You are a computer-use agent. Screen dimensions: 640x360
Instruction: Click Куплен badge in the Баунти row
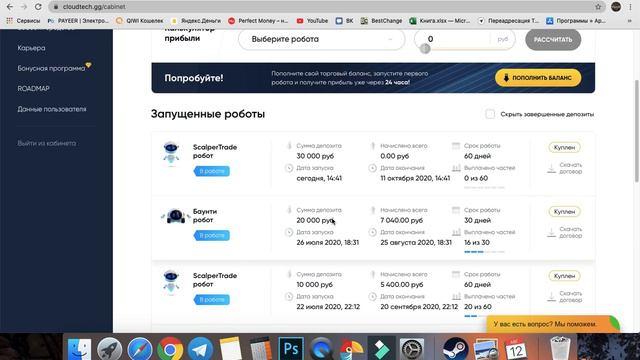pos(564,211)
